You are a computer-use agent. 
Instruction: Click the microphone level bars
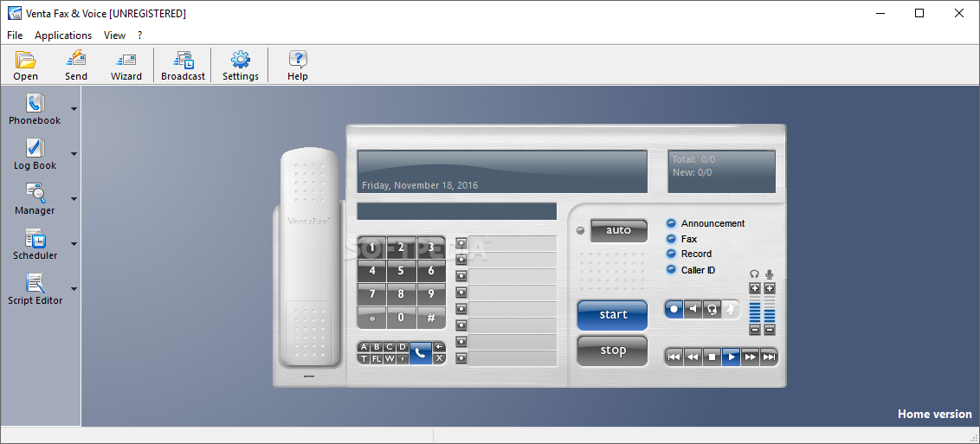point(770,308)
